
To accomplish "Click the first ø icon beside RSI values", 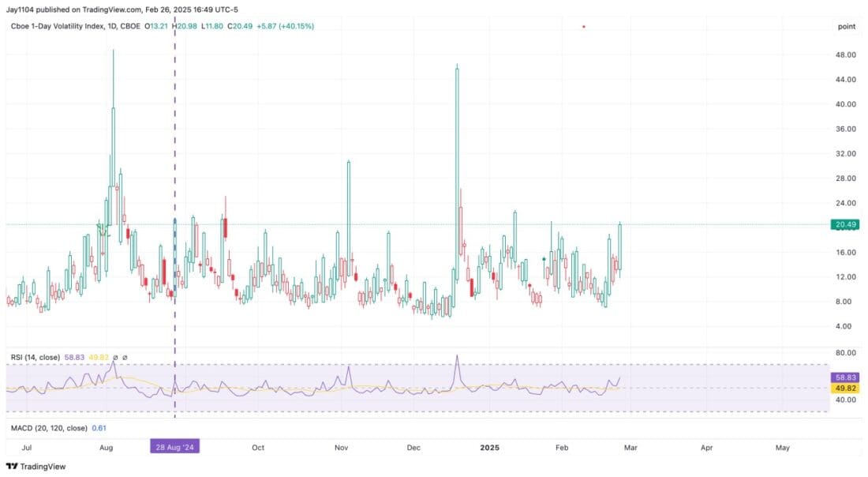I will 115,357.
